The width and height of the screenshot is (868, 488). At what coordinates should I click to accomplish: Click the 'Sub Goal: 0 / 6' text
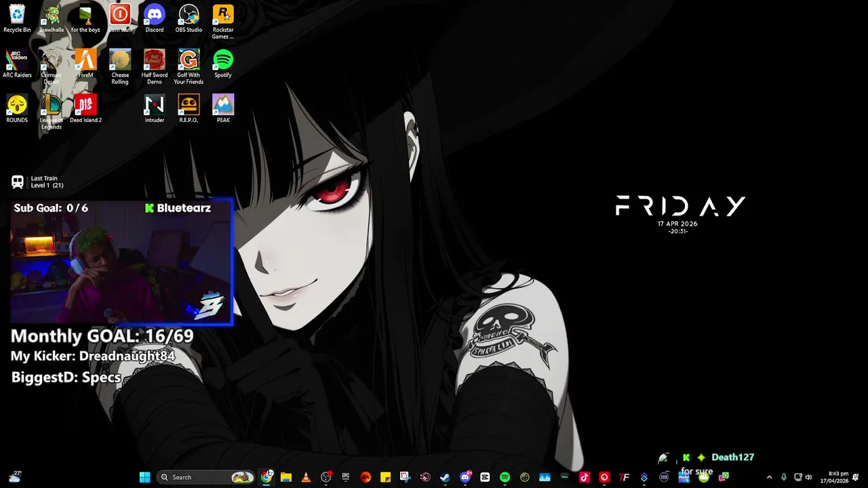coord(51,208)
